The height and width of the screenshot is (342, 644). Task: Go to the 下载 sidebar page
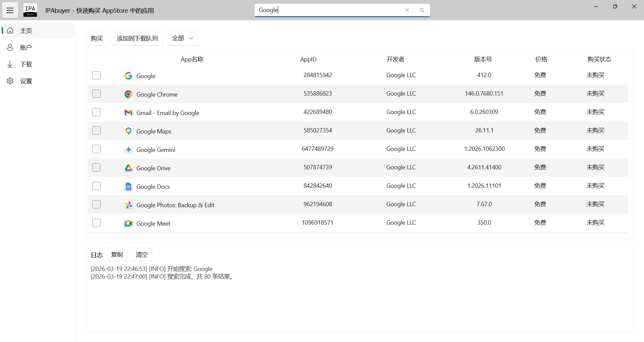[x=26, y=64]
